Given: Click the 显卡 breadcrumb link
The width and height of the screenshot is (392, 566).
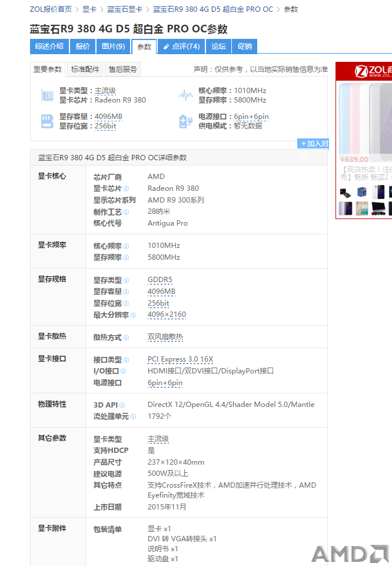Looking at the screenshot, I should point(89,9).
